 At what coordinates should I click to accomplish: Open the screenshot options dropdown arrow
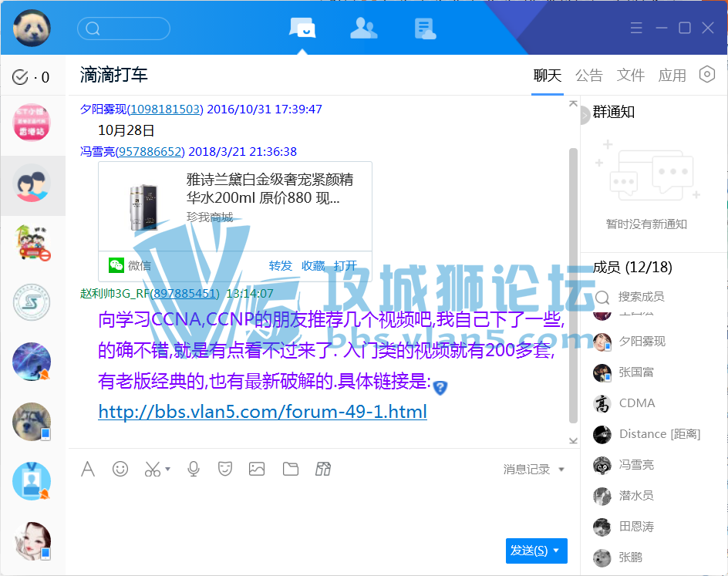click(167, 469)
